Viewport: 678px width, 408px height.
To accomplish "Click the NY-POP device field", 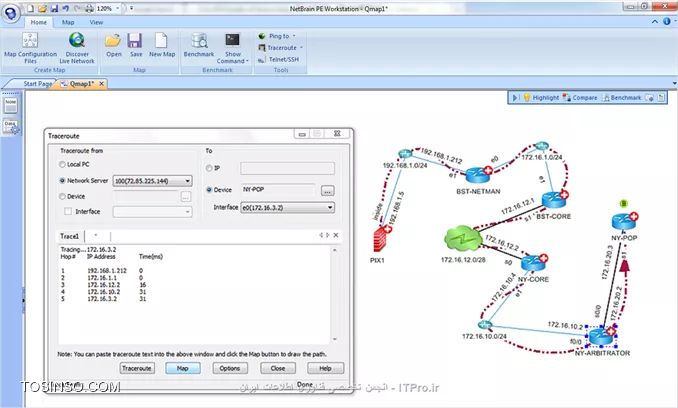I will [279, 190].
